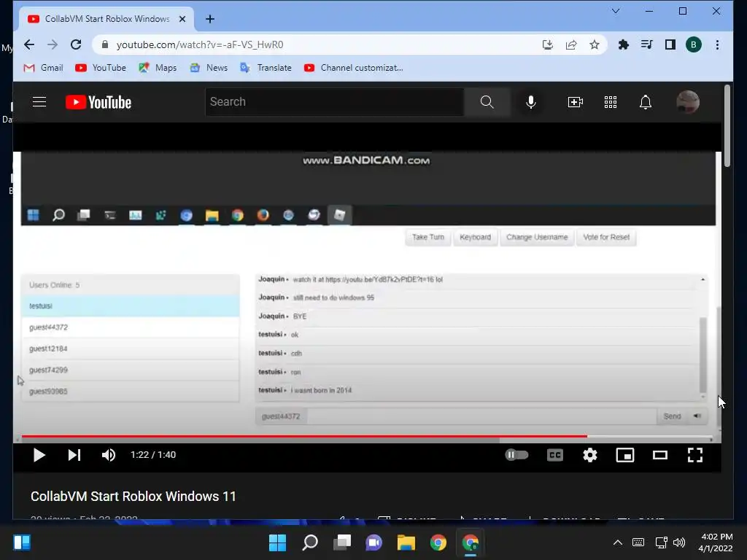Open the YouTube Create video icon

tap(575, 102)
